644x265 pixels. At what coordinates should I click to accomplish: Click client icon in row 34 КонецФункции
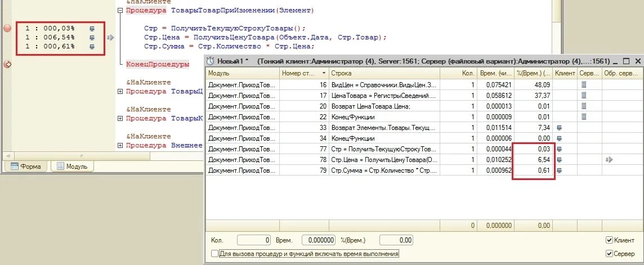[559, 138]
